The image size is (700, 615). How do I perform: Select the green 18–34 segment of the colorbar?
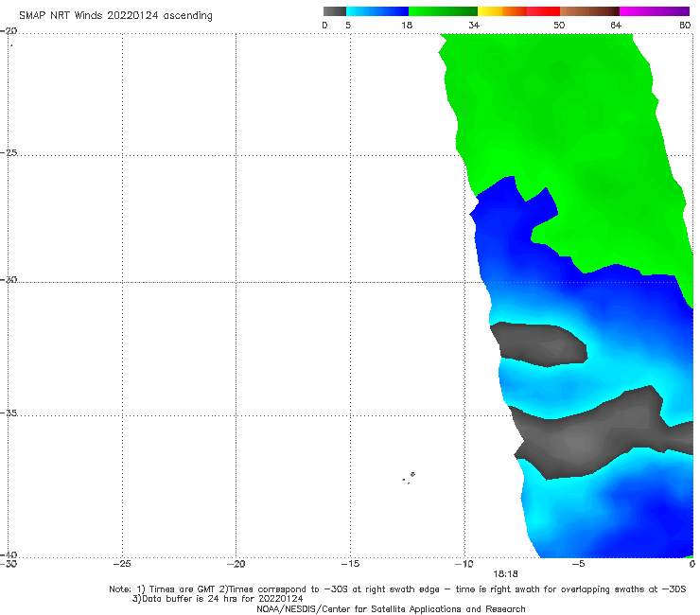pos(443,11)
